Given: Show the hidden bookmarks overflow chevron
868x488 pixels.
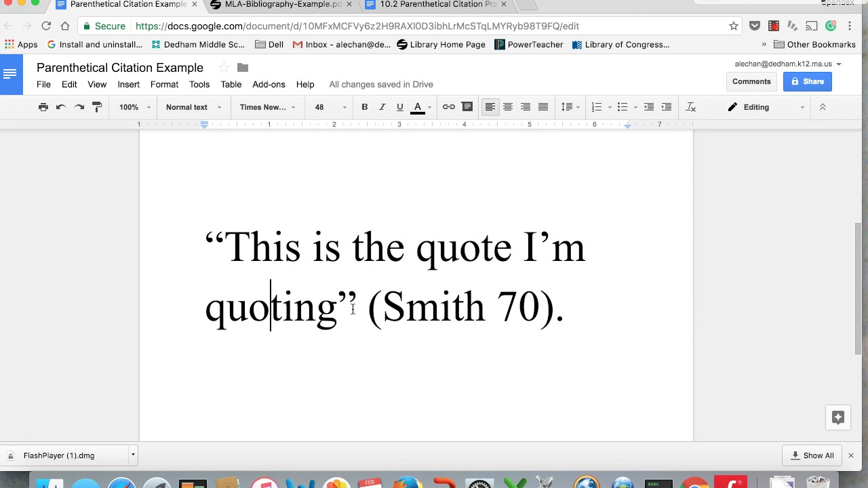Looking at the screenshot, I should coord(764,45).
